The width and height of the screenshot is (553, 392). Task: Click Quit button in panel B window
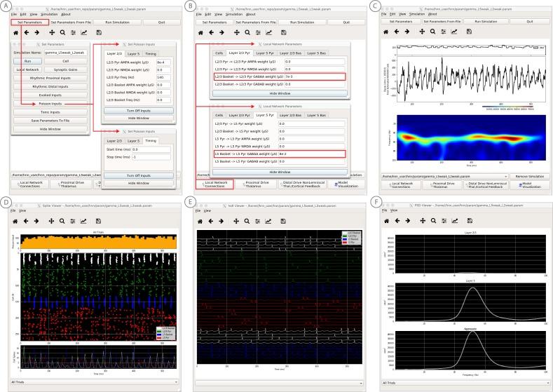coord(346,22)
